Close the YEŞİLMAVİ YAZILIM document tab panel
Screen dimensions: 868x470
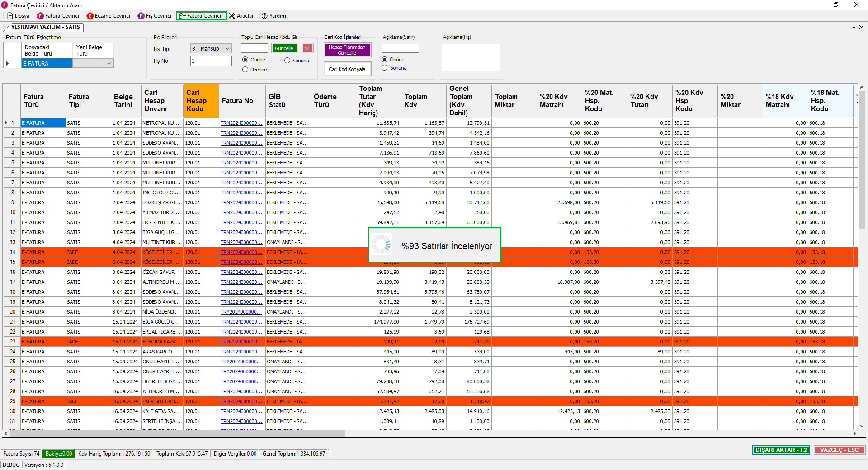tap(861, 27)
